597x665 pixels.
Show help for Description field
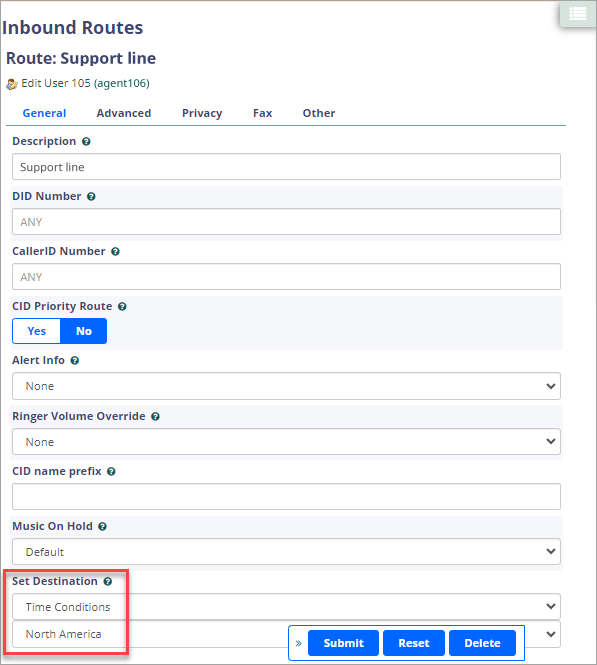(x=86, y=142)
